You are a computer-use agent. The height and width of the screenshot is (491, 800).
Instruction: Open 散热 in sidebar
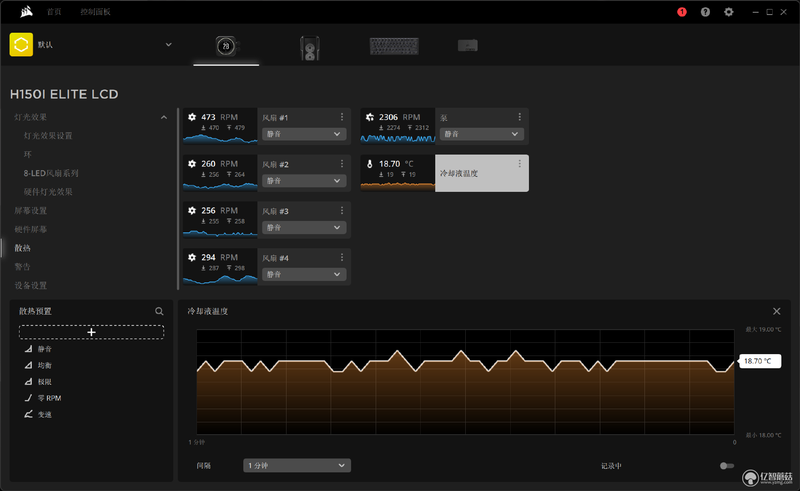coord(22,248)
